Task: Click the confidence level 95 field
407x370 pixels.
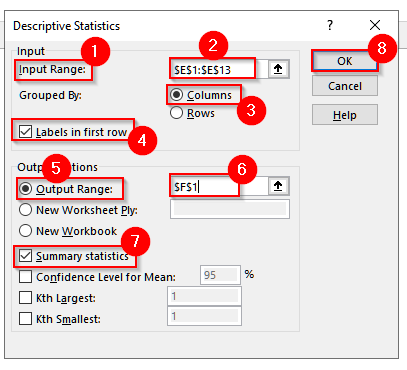Action: point(220,275)
